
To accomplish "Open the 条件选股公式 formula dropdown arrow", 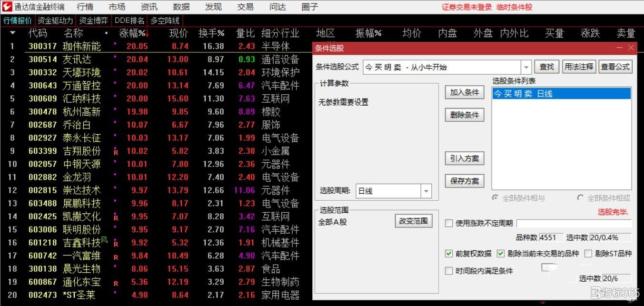I will tap(526, 67).
